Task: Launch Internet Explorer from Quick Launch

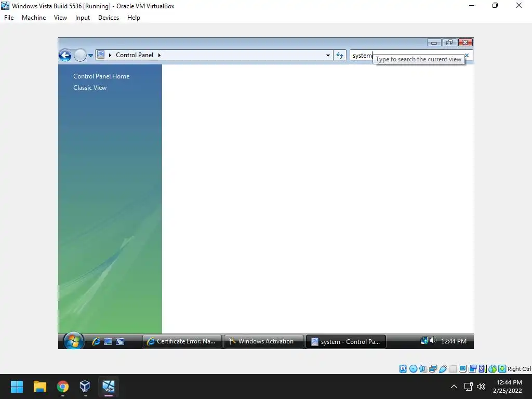Action: [96, 341]
